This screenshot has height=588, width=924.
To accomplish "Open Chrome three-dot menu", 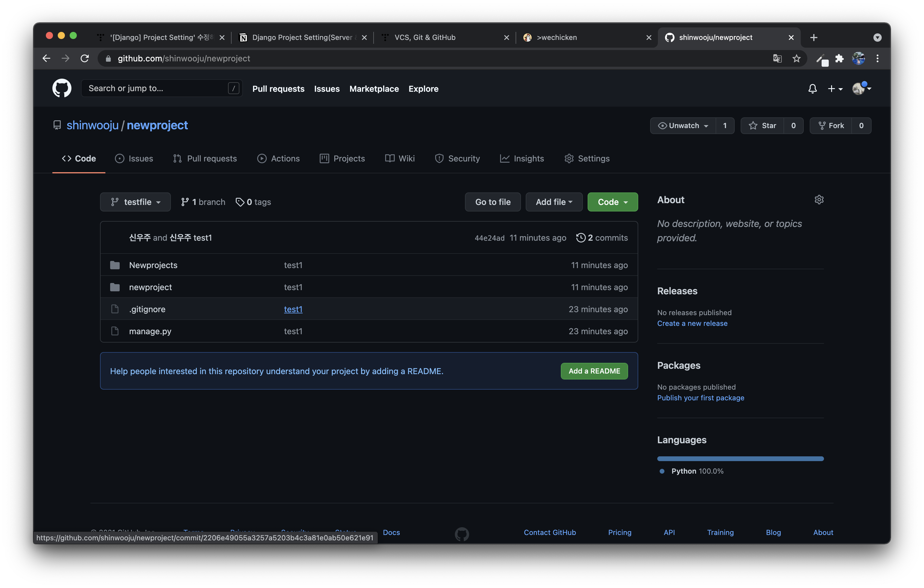I will click(877, 58).
